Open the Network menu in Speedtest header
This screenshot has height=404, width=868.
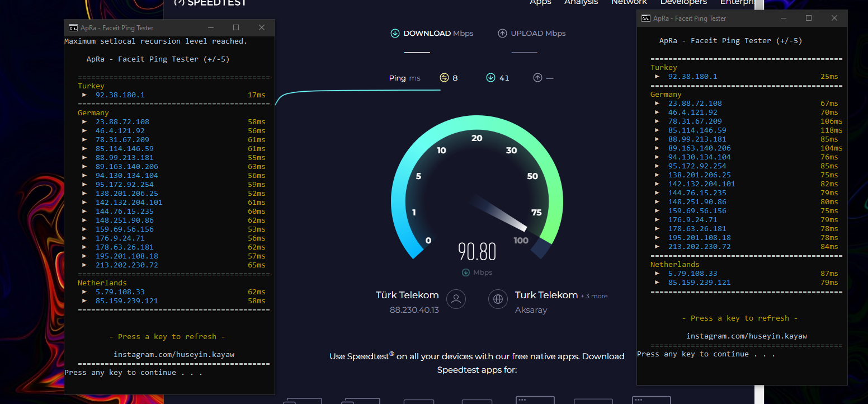coord(629,3)
